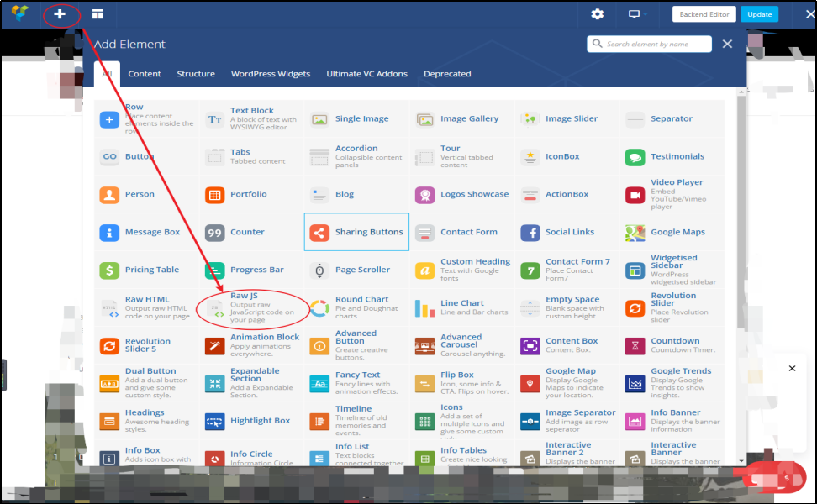The height and width of the screenshot is (504, 817).
Task: Select the Raw HTML icon
Action: (x=109, y=308)
